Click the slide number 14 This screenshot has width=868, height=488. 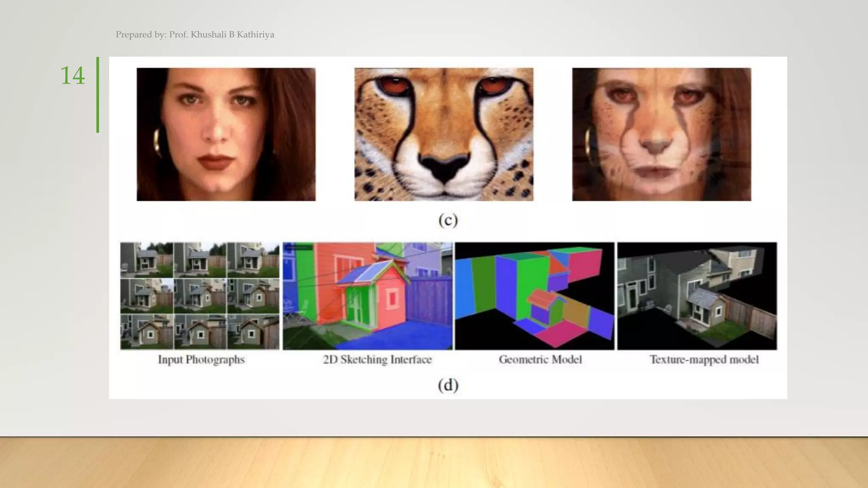click(72, 76)
